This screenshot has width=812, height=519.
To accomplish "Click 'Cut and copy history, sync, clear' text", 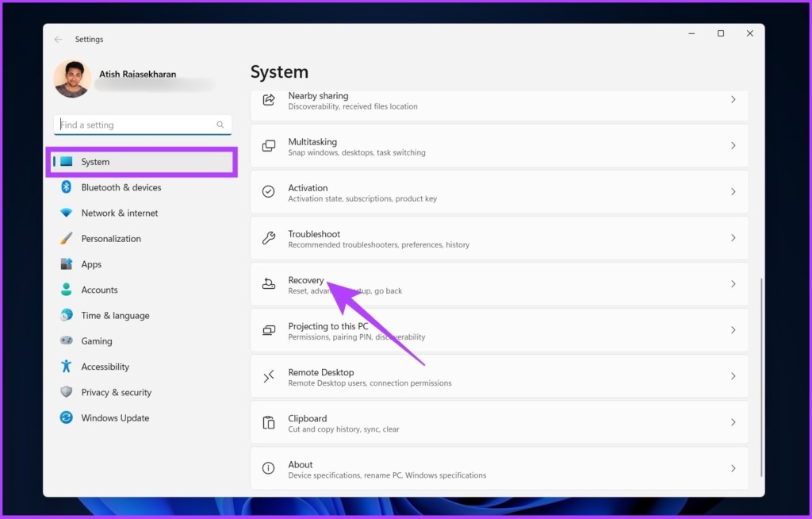I will [x=344, y=429].
